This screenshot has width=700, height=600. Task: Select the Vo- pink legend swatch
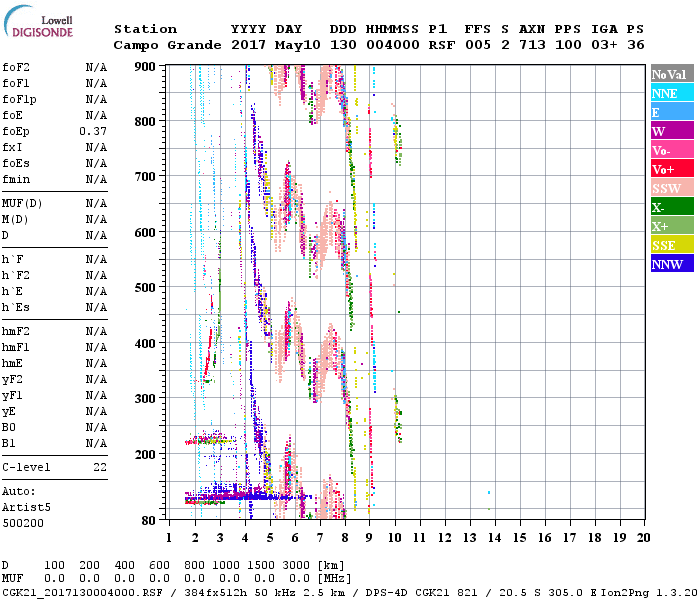672,150
